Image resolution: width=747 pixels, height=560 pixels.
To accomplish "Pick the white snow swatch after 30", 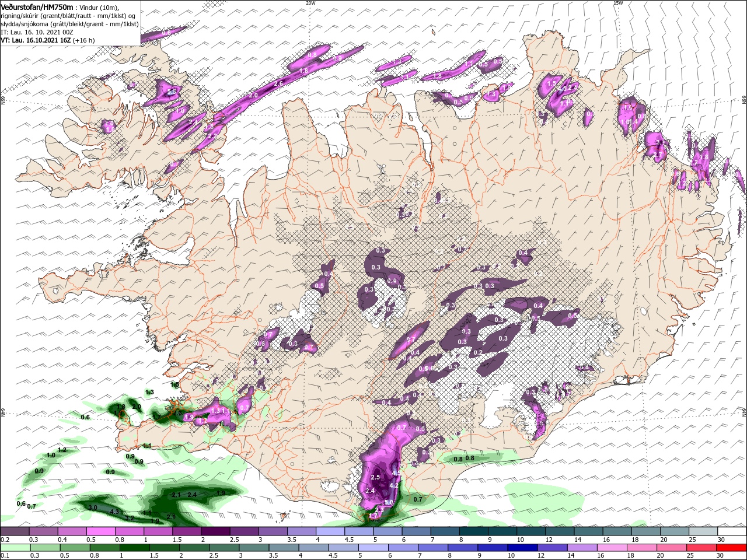I will 731,531.
